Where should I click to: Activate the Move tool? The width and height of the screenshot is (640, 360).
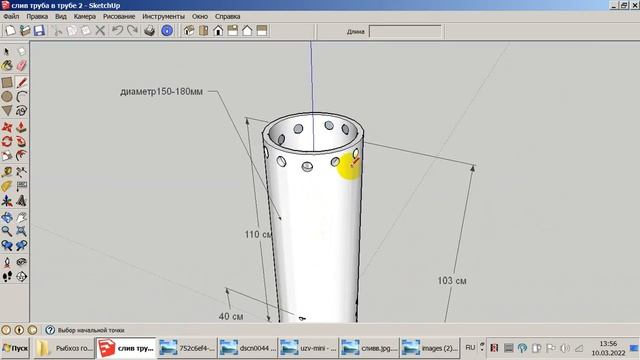[7, 128]
